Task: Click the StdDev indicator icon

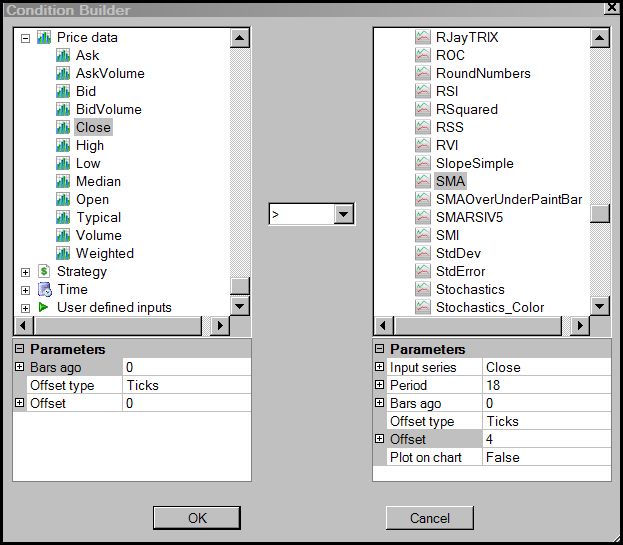Action: 423,253
